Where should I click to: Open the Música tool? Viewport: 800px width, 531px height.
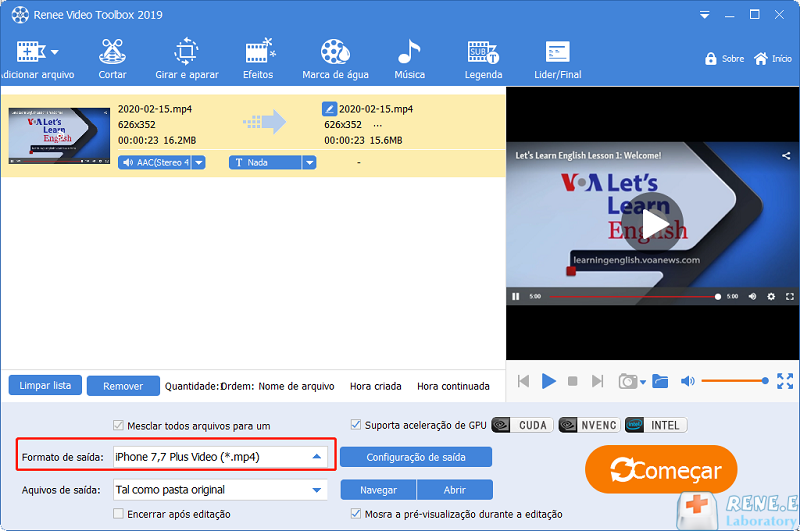[x=409, y=60]
